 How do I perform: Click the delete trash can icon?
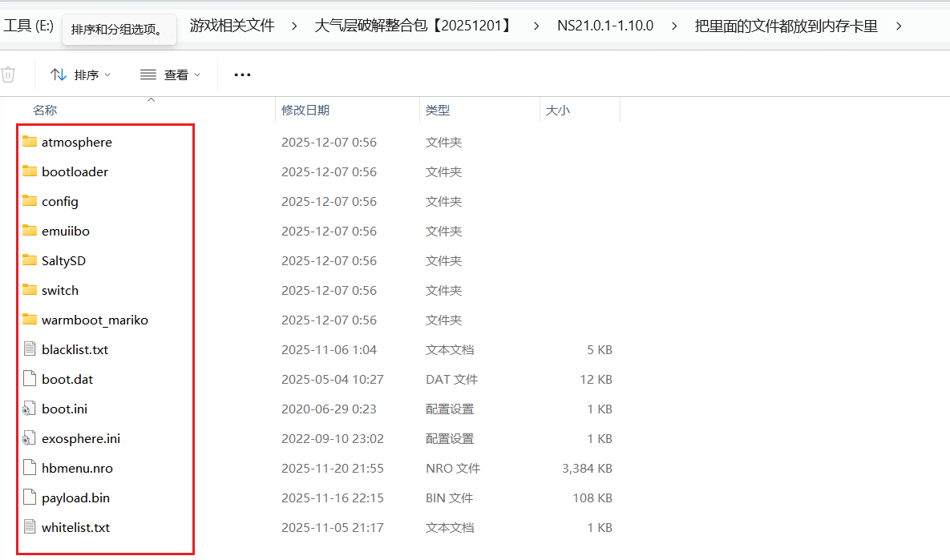[x=8, y=75]
